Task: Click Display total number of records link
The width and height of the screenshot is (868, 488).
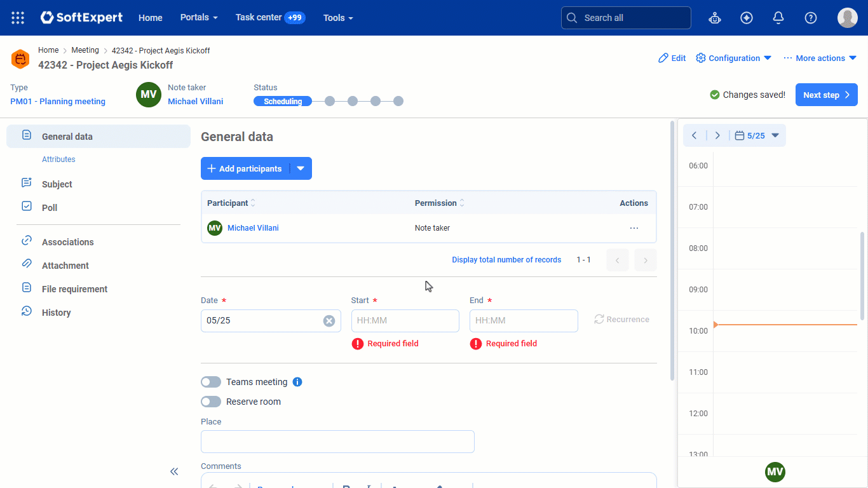Action: pyautogui.click(x=506, y=260)
